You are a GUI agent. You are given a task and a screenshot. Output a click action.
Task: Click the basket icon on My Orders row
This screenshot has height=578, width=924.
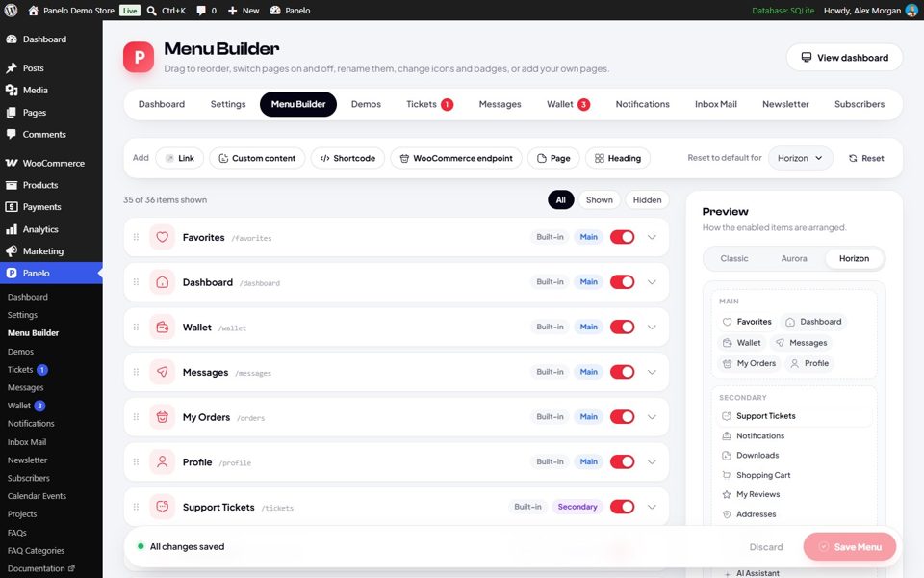click(x=162, y=417)
